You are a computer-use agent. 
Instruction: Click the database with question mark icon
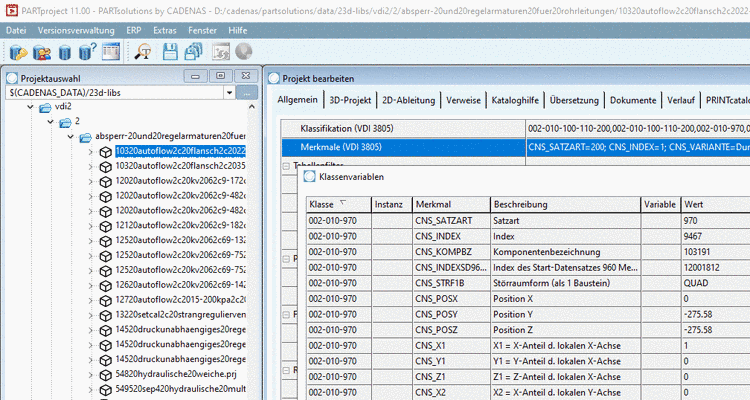[88, 52]
